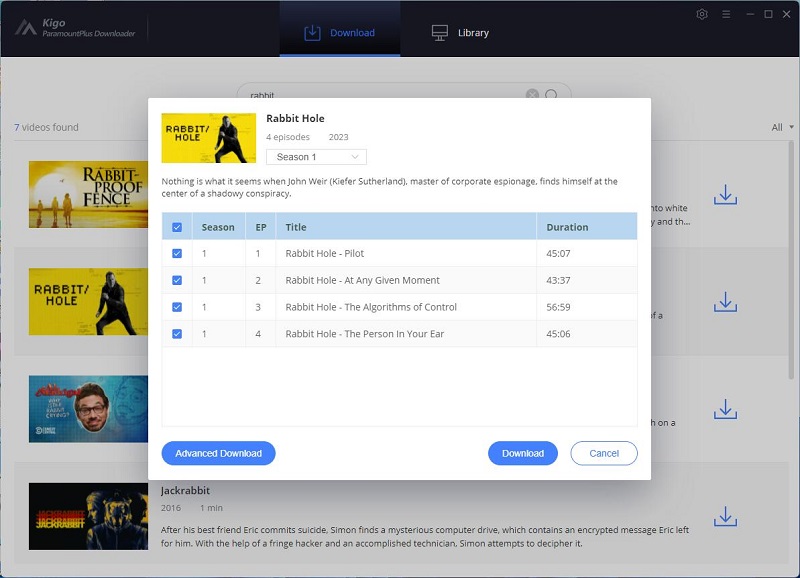Select 'Rabbit Hole - The Person In Your Ear'
The image size is (800, 578).
pyautogui.click(x=365, y=334)
